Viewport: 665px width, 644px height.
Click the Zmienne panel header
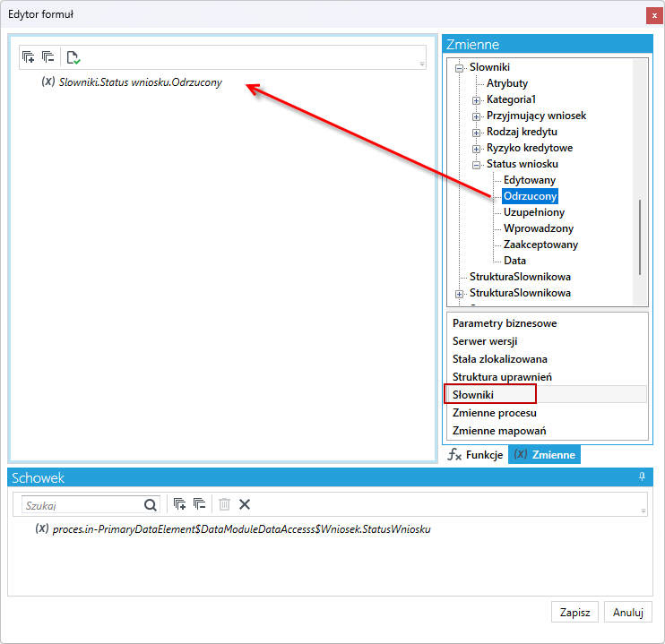pos(547,44)
